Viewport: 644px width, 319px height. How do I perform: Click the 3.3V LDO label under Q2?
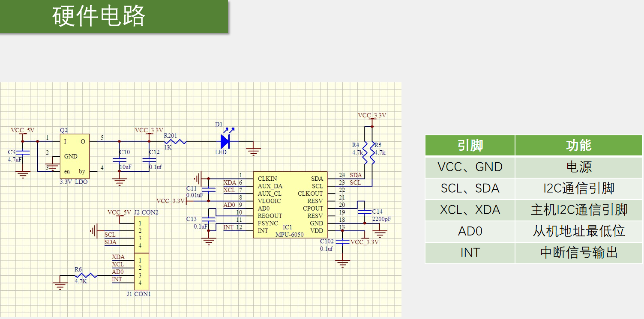point(73,182)
